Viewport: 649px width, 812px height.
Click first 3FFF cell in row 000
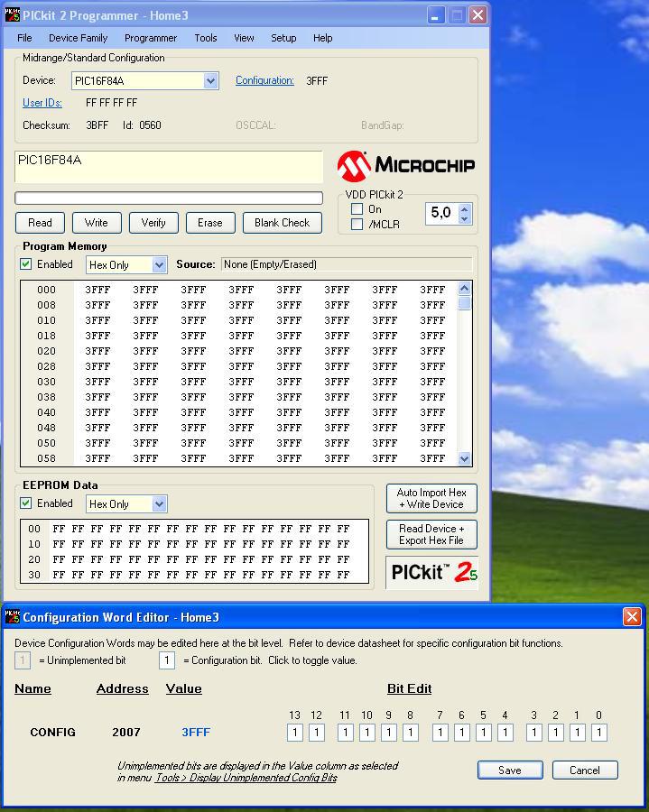[x=97, y=290]
